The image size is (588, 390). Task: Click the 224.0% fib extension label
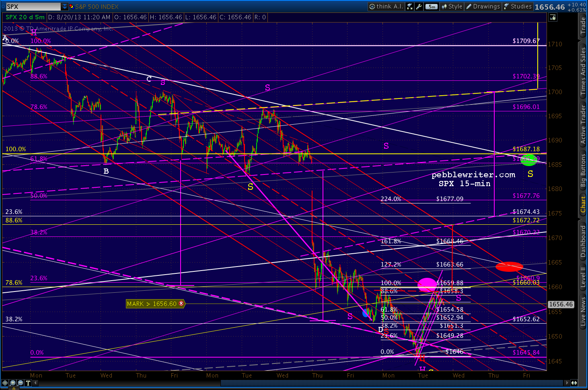(391, 199)
